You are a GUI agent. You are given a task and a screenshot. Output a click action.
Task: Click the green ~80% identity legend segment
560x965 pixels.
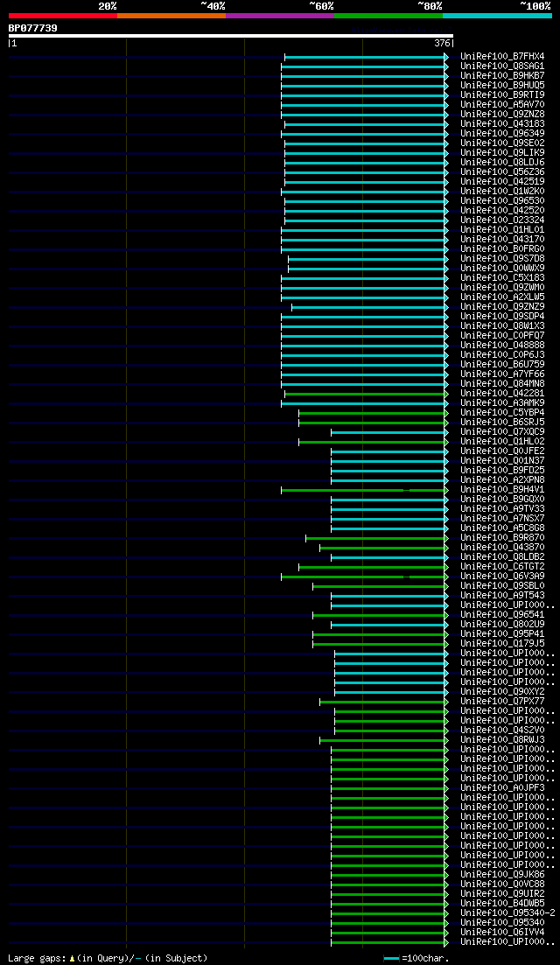(388, 16)
